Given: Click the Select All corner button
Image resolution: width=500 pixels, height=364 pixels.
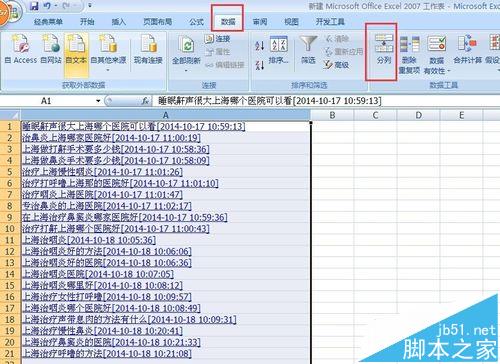Looking at the screenshot, I should point(10,115).
